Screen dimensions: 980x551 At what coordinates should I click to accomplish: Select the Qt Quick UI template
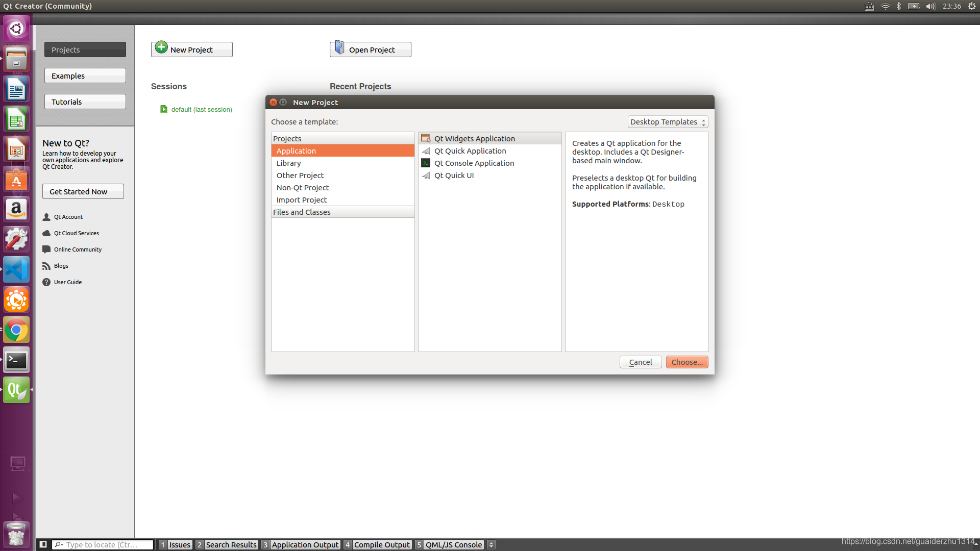490,175
